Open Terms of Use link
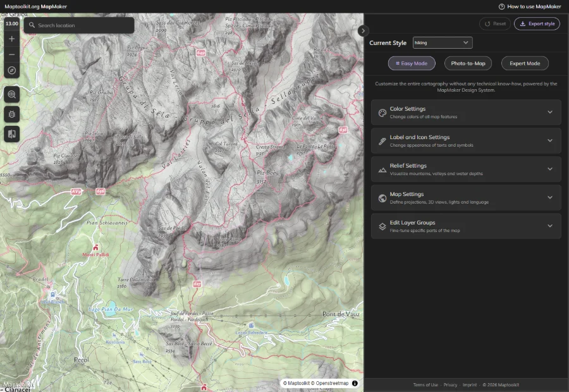 point(425,385)
